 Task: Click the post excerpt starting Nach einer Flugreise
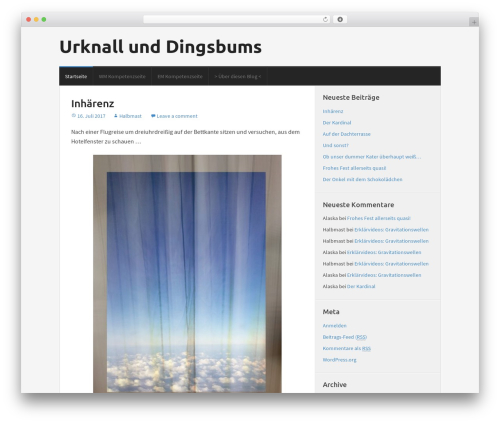point(185,137)
